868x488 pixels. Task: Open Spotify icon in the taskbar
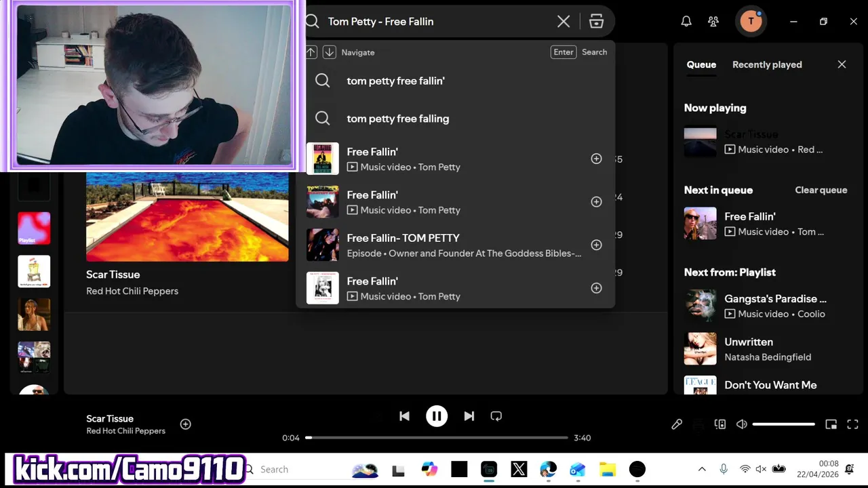637,469
